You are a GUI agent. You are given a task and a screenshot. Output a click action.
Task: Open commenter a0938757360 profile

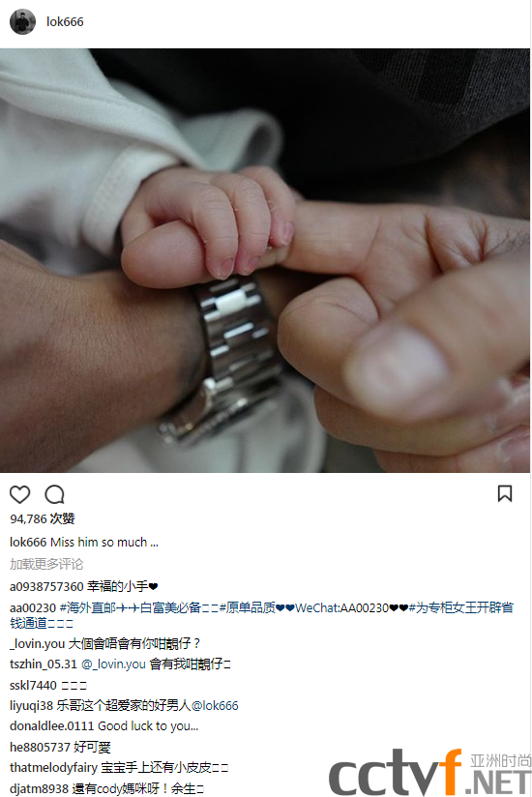click(46, 586)
